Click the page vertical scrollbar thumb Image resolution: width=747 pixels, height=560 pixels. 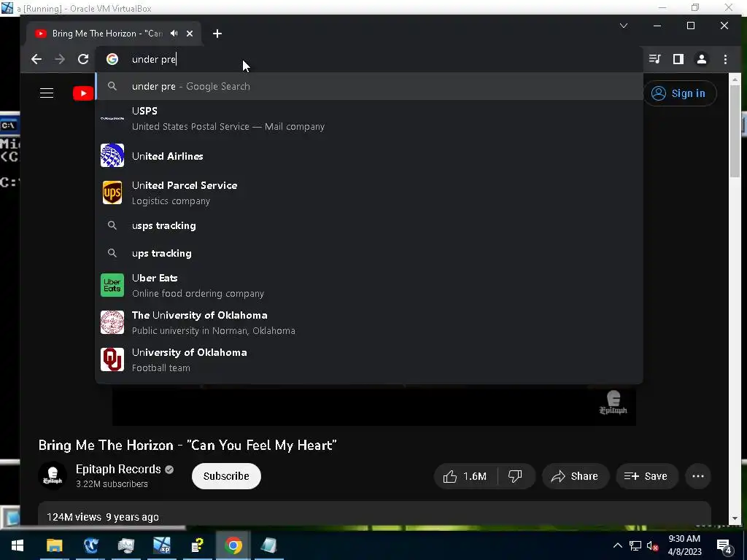pos(735,131)
